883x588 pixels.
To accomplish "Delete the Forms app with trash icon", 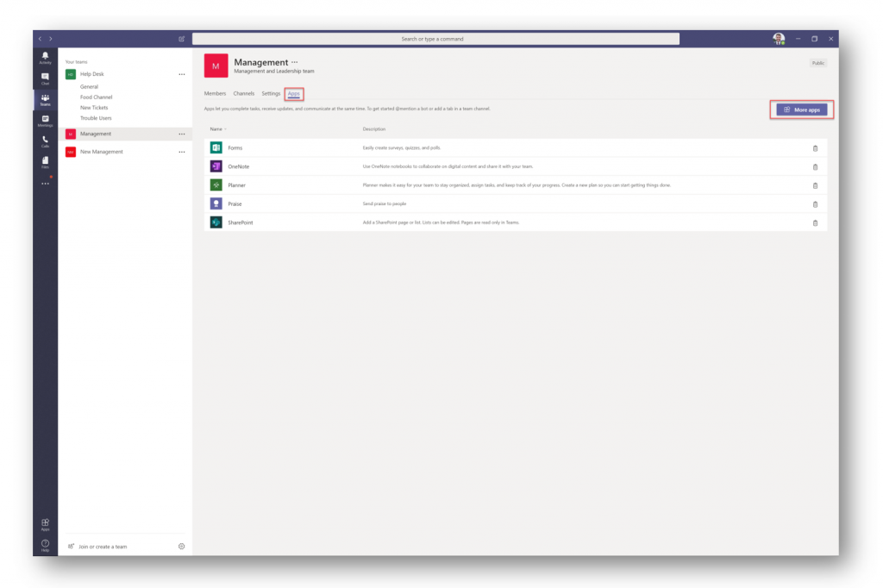I will pos(815,148).
